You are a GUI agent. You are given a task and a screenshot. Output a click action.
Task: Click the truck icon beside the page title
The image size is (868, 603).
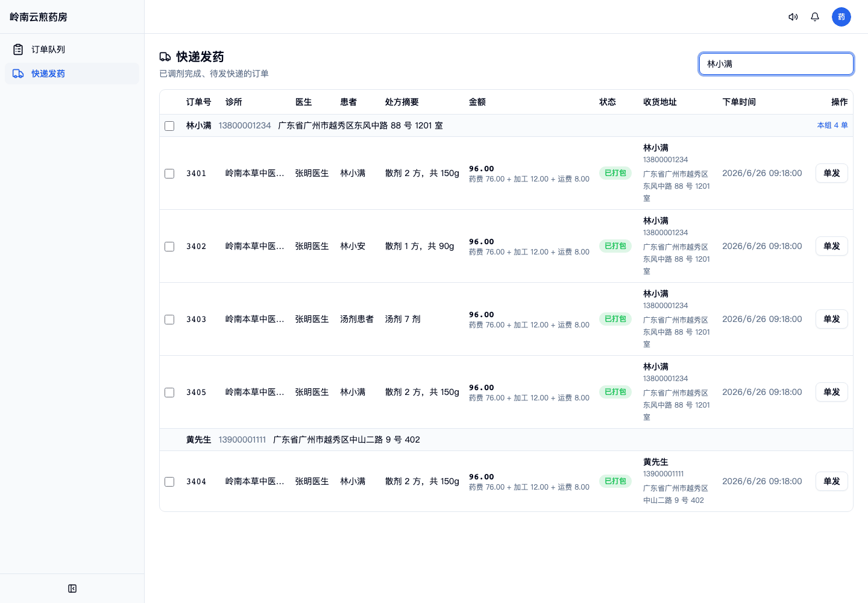tap(165, 57)
